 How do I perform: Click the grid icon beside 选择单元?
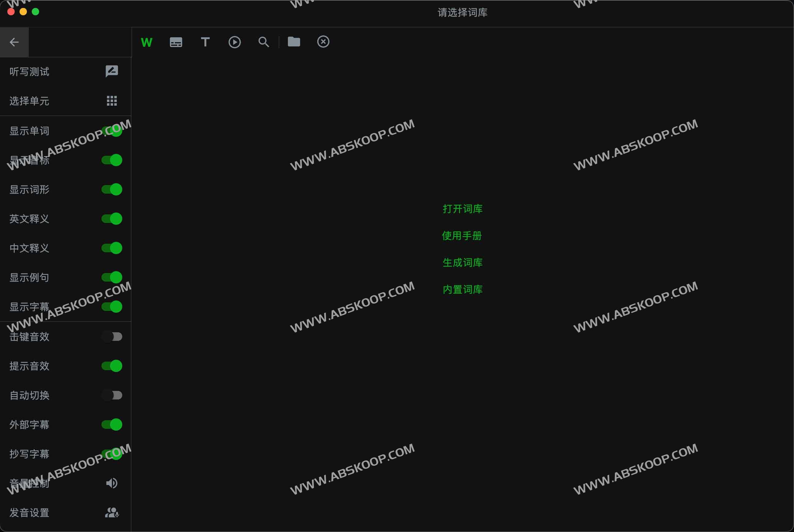point(112,101)
